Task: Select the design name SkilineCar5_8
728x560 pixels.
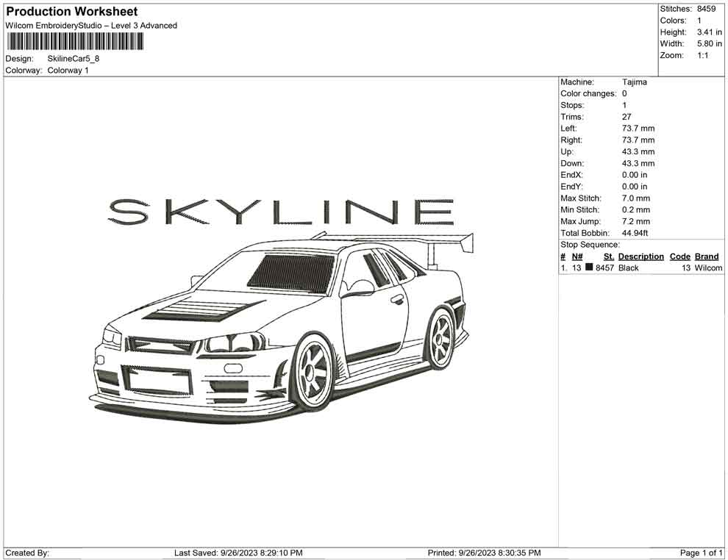Action: (x=74, y=59)
